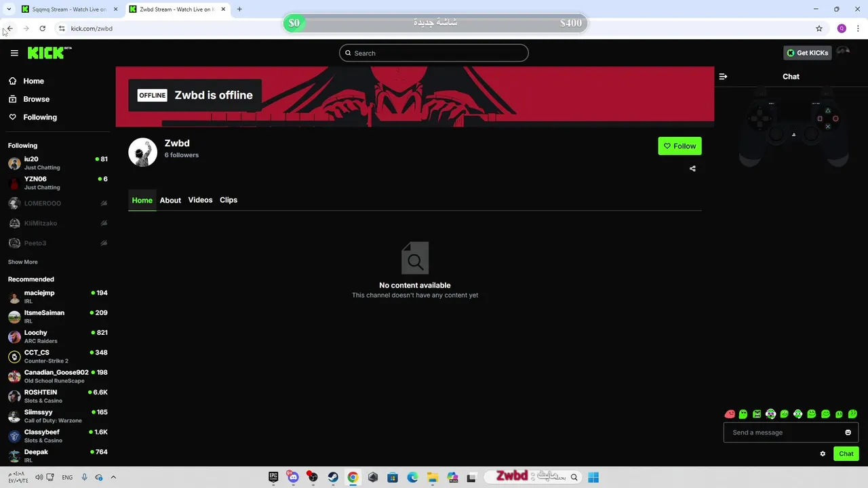
Task: Insert the red blob emote
Action: 730,414
